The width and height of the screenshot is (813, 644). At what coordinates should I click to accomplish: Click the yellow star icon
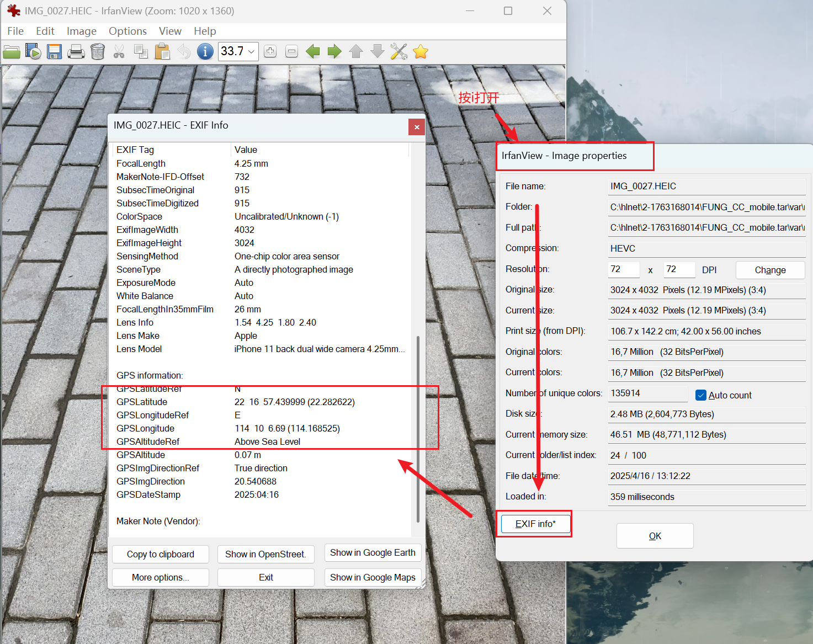pyautogui.click(x=421, y=52)
